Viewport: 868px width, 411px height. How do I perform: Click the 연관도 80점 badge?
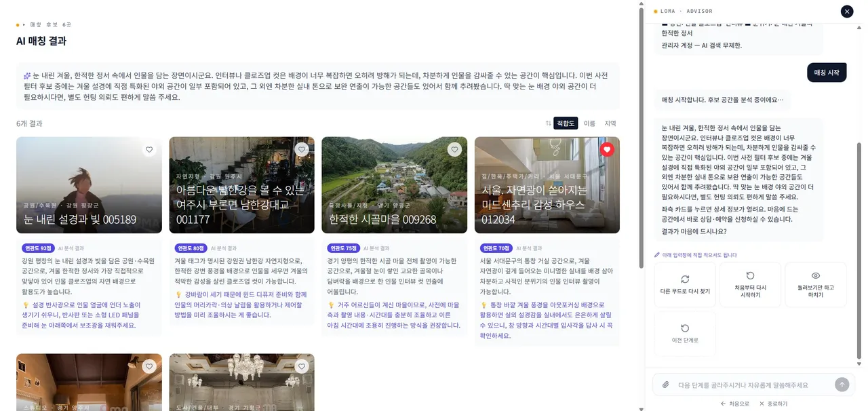click(x=191, y=248)
